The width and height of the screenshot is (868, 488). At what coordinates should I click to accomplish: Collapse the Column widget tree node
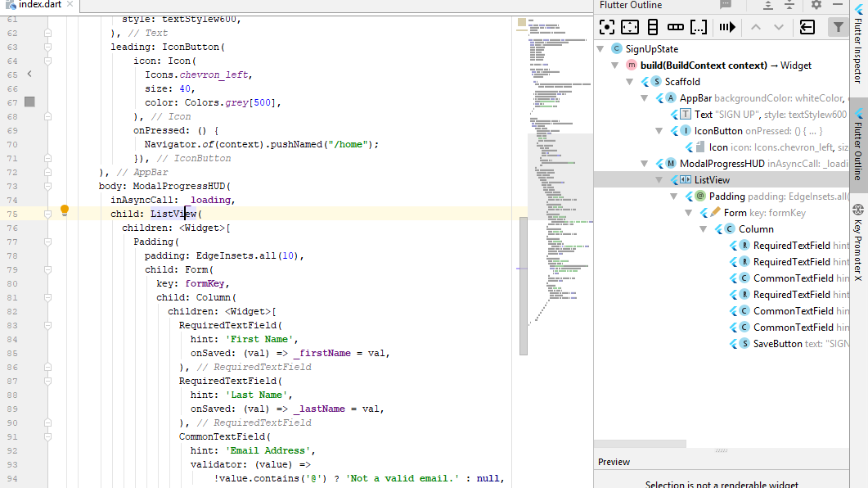pos(702,228)
